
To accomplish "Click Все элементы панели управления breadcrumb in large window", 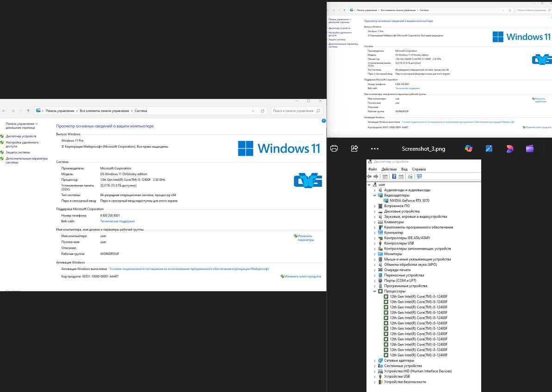I will tap(104, 111).
